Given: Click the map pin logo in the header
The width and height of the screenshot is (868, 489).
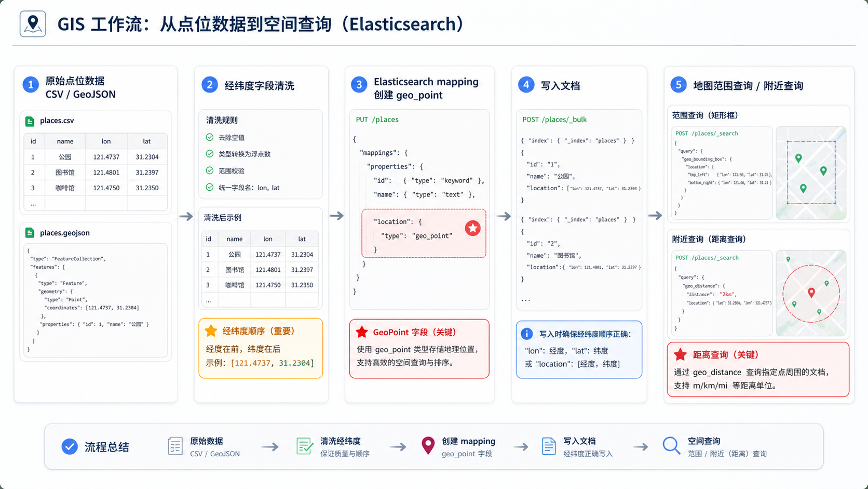Looking at the screenshot, I should coord(33,24).
